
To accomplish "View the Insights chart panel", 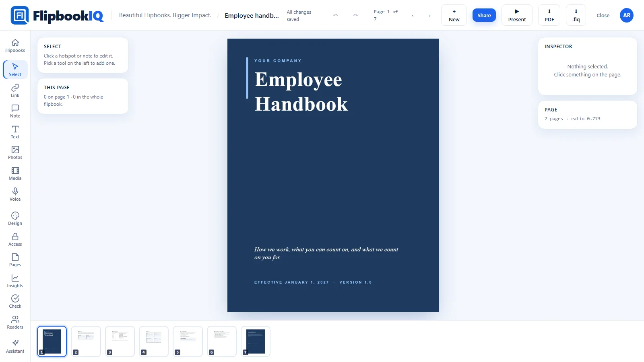I will pyautogui.click(x=15, y=281).
